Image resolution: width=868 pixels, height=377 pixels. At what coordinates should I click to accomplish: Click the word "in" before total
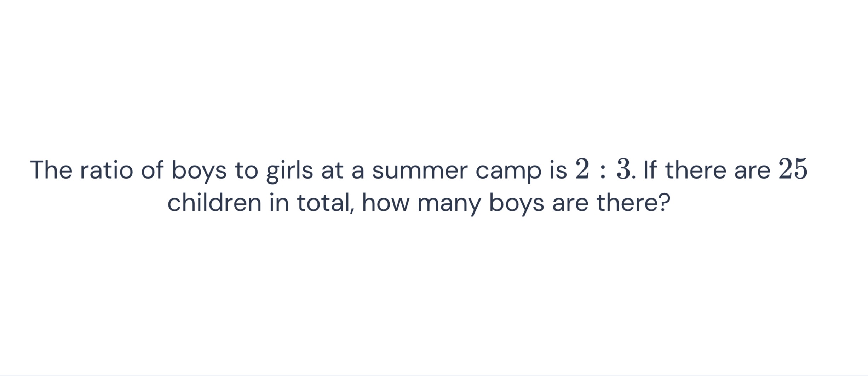279,202
